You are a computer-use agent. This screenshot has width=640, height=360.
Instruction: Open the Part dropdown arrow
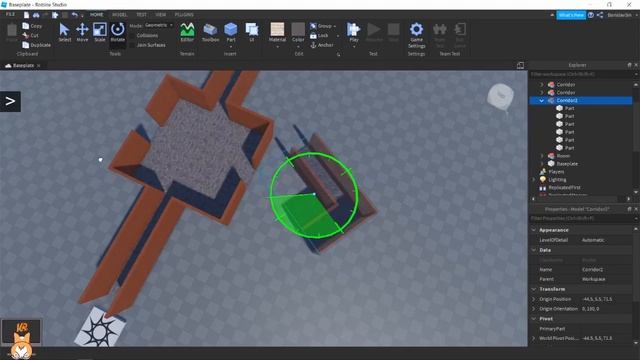(231, 46)
